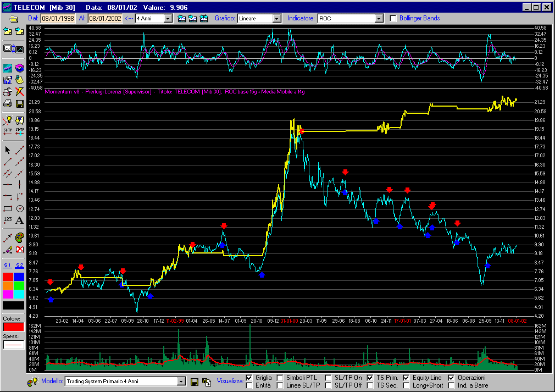This screenshot has width=555, height=392.
Task: Open the Indicatore 'ROC' dropdown
Action: pos(378,19)
